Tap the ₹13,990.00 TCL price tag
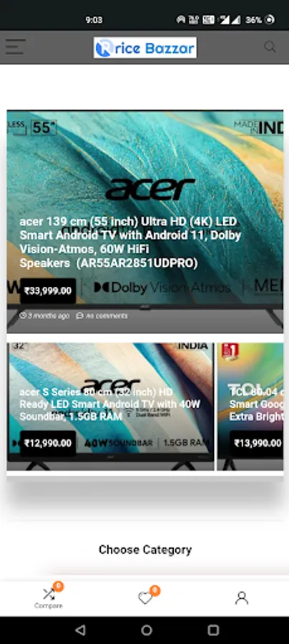The image size is (289, 644). [258, 443]
